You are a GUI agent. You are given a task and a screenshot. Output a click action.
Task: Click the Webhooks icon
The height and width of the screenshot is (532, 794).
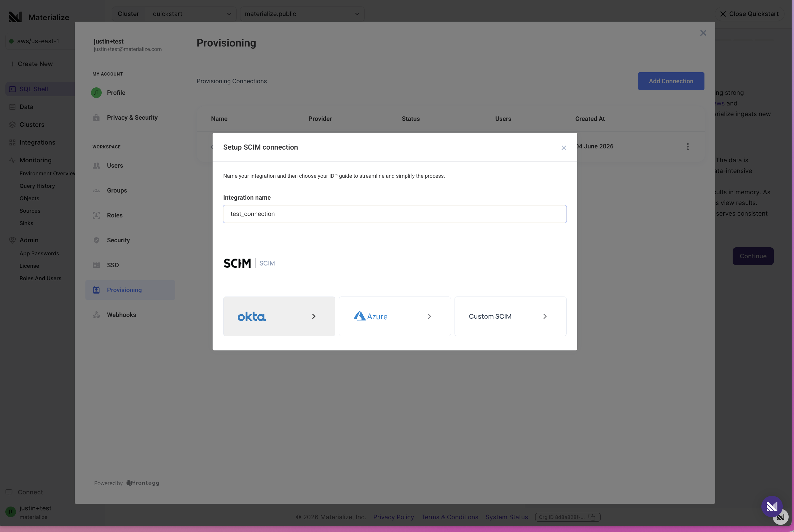click(x=96, y=315)
